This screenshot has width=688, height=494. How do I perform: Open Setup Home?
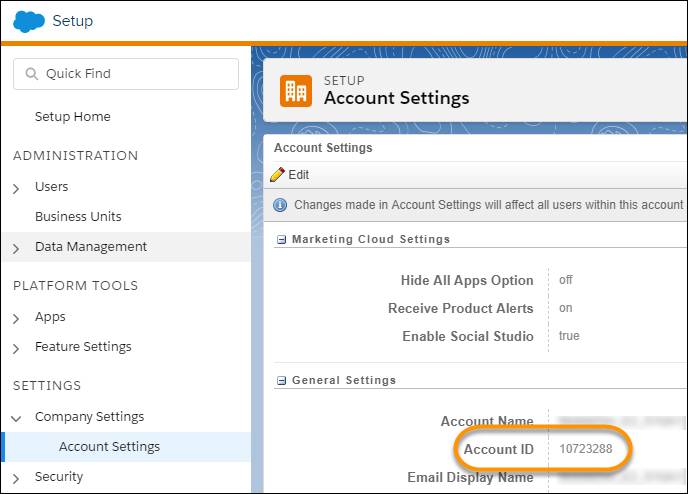(x=73, y=117)
